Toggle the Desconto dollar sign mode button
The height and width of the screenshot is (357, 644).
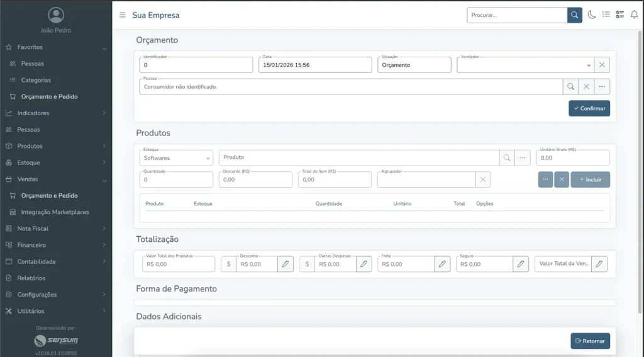pyautogui.click(x=228, y=264)
